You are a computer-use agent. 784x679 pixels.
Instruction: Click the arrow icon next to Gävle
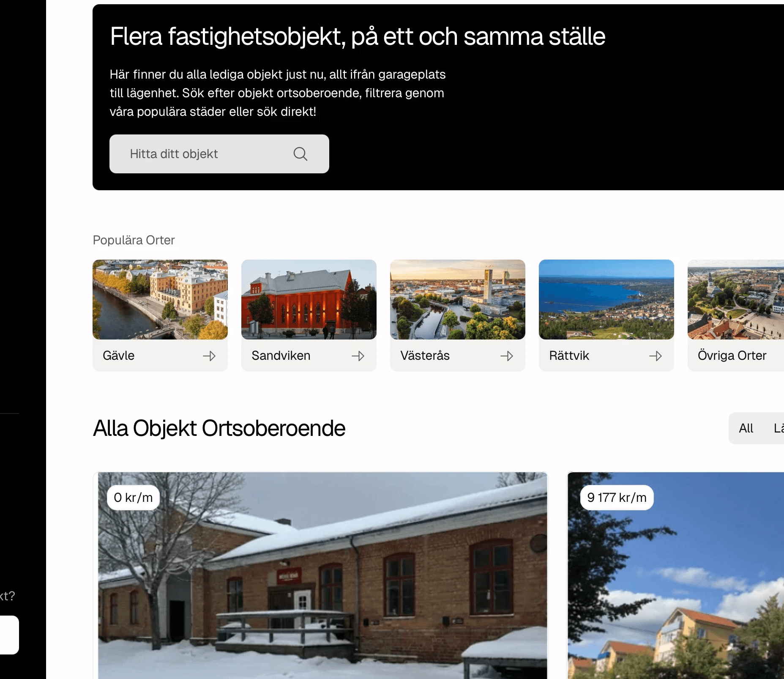[x=209, y=356]
